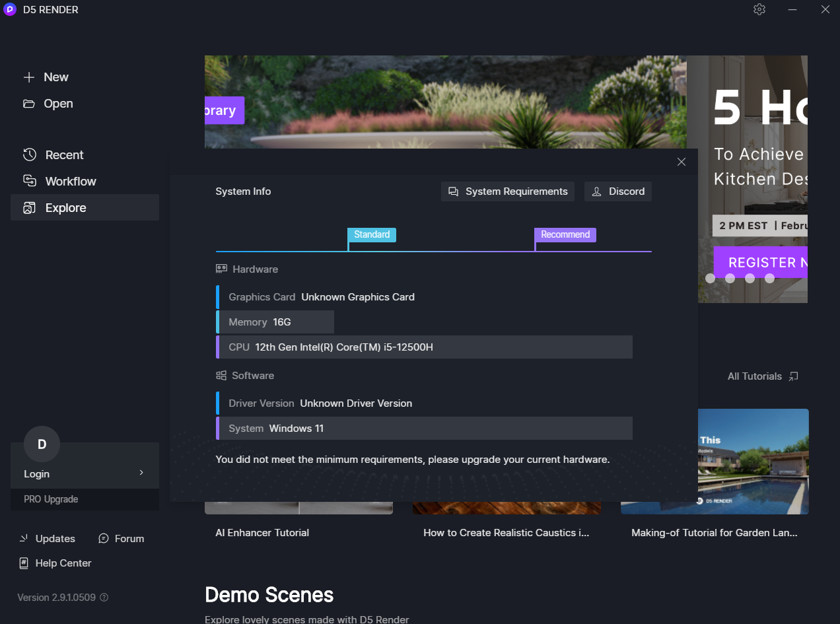Click the Version 2.9.1.0509 text
Viewport: 840px width, 624px height.
[x=56, y=598]
